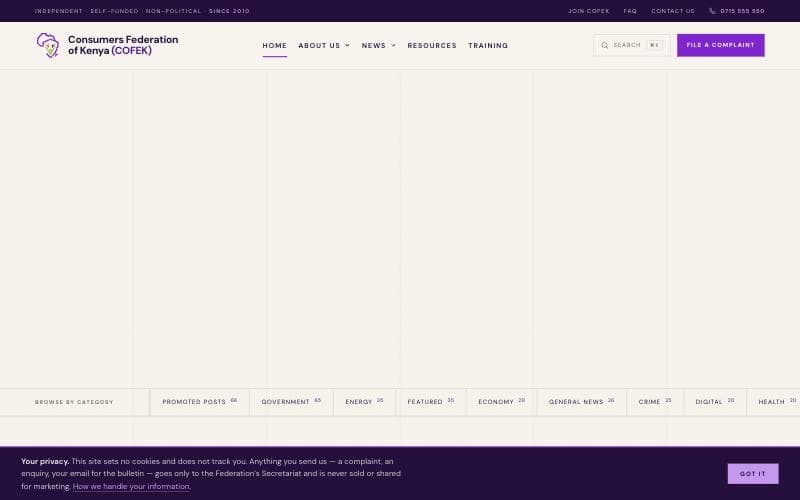Select the Digital category

(x=715, y=402)
